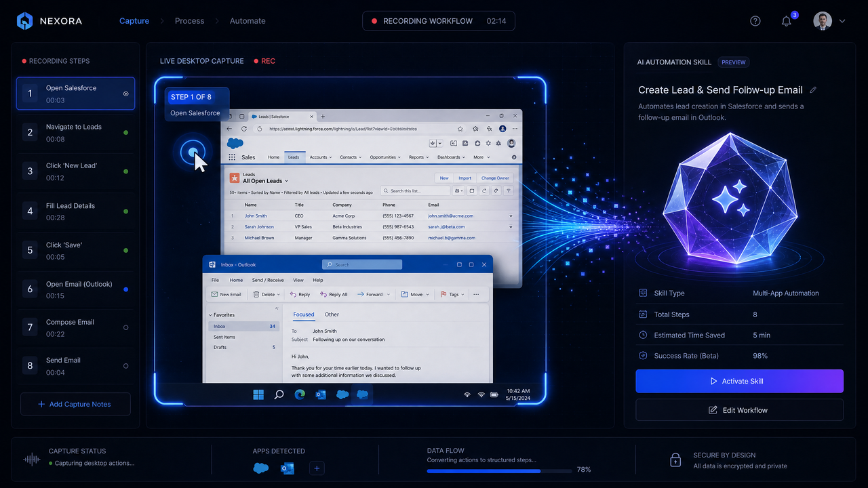Click the Outlook title bar search box
The height and width of the screenshot is (488, 868).
361,265
